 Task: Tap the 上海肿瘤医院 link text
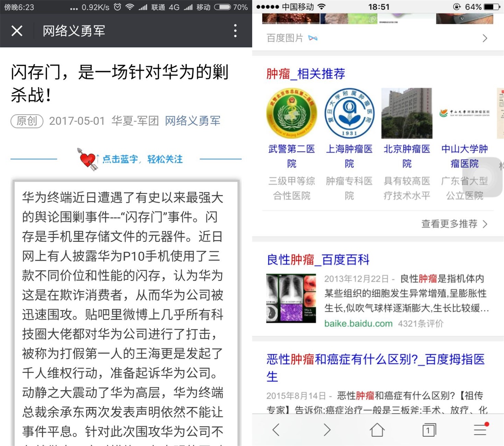coord(349,156)
